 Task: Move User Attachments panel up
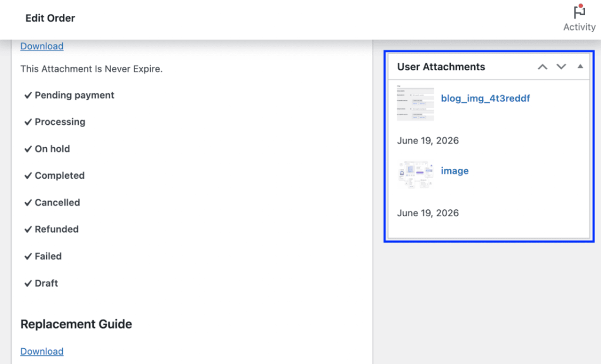click(x=542, y=67)
